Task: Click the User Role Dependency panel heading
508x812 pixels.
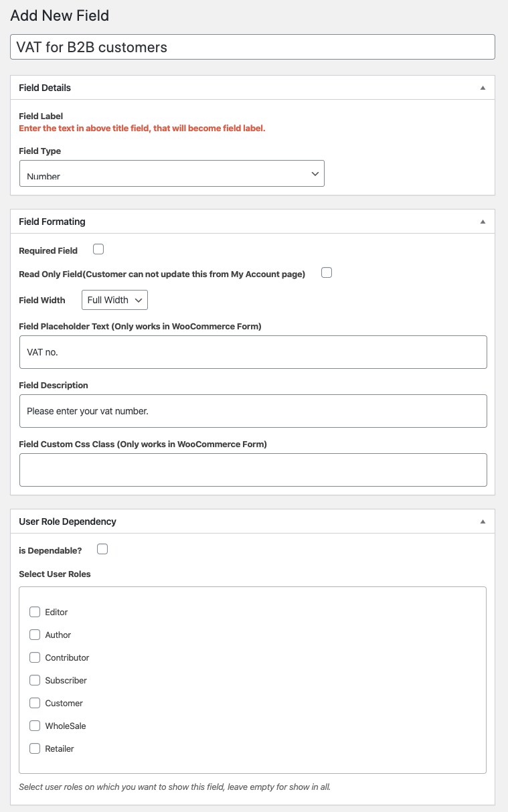Action: (x=68, y=521)
